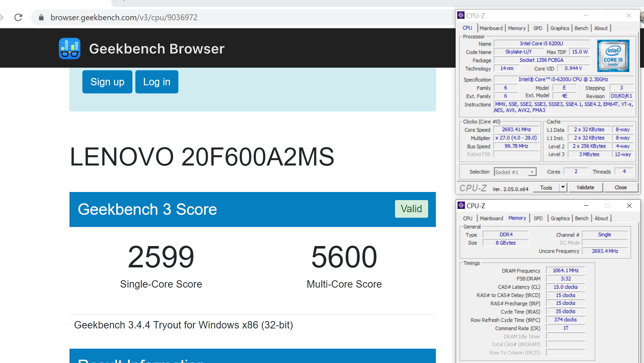Select SPD tab in bottom CPU-Z window
644x363 pixels.
click(538, 218)
